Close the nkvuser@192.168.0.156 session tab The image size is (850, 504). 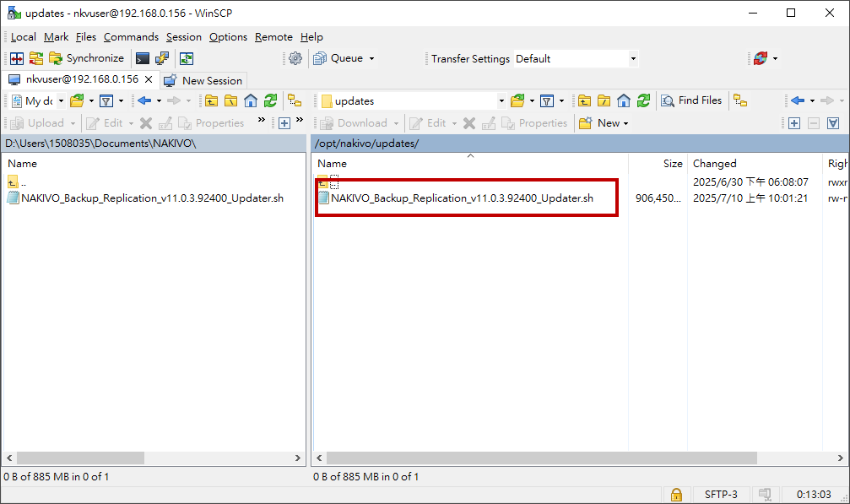[149, 79]
